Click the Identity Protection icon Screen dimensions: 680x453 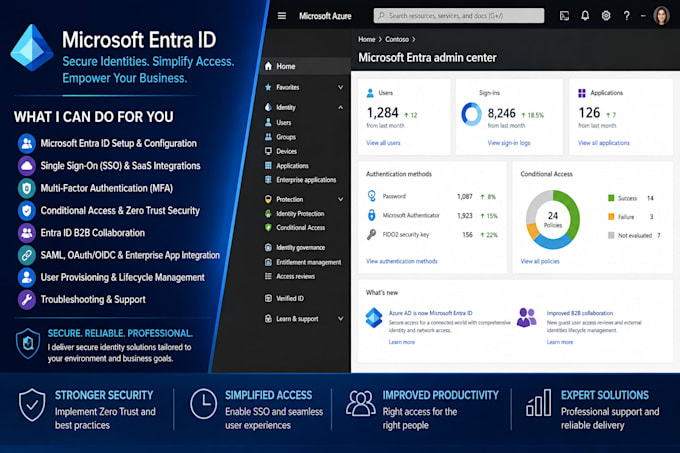click(268, 213)
